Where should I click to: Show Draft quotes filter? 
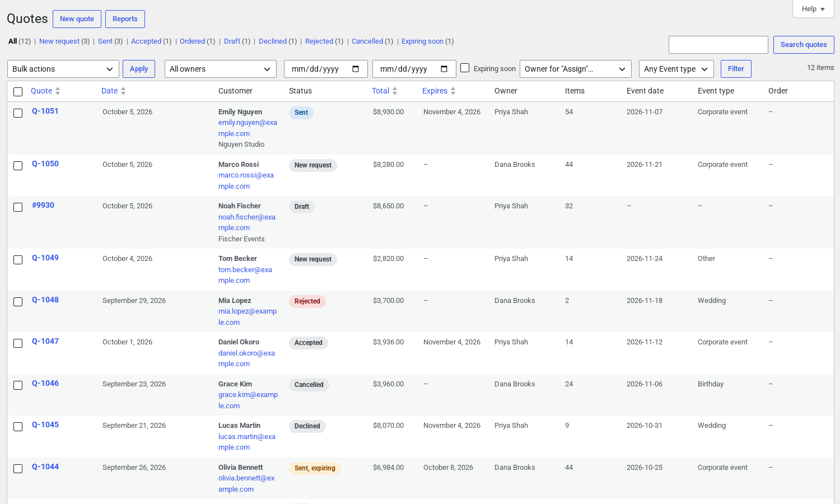click(x=232, y=41)
